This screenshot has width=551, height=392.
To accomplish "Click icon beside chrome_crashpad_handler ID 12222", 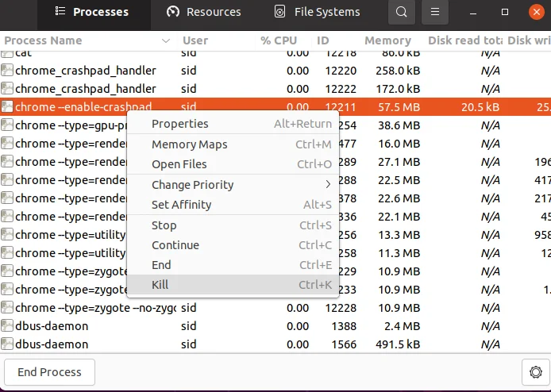I will click(7, 89).
